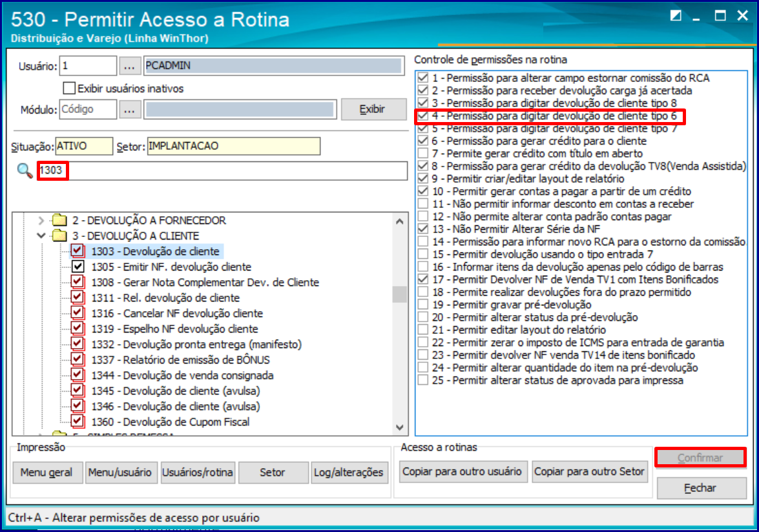Enable permission 22 zerar imposto de ICMS
Viewport: 759px width, 532px height.
tap(423, 342)
